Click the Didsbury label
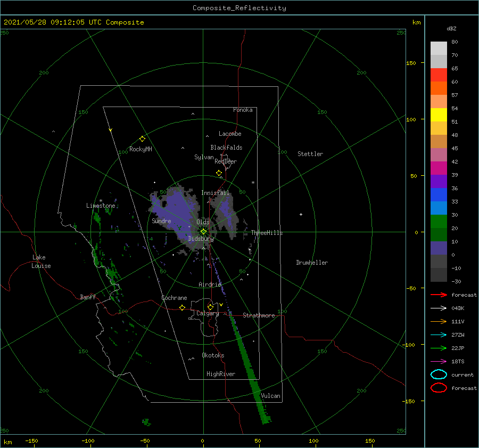 (201, 239)
